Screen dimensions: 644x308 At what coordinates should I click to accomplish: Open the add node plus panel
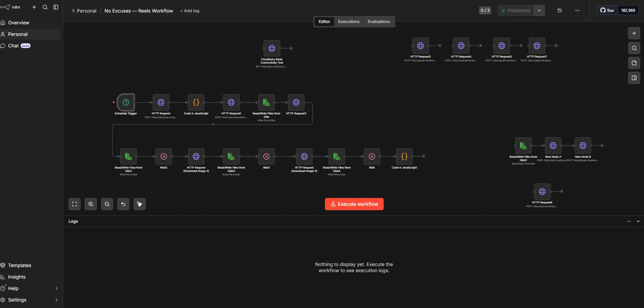click(x=634, y=33)
